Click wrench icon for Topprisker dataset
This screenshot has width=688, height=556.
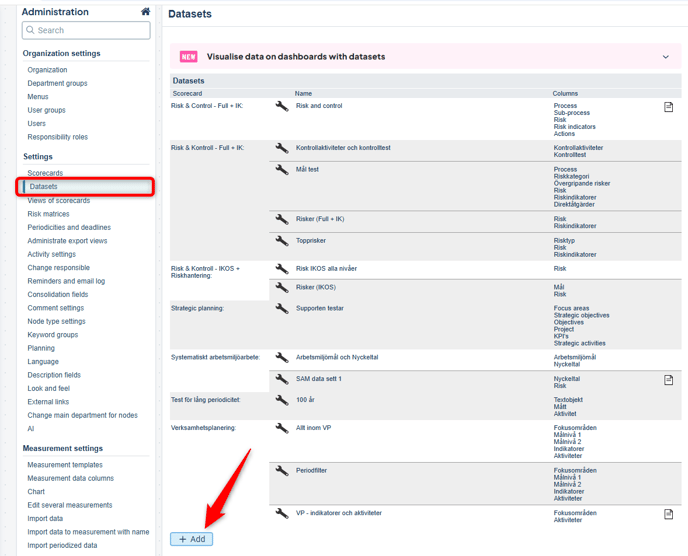pyautogui.click(x=282, y=241)
